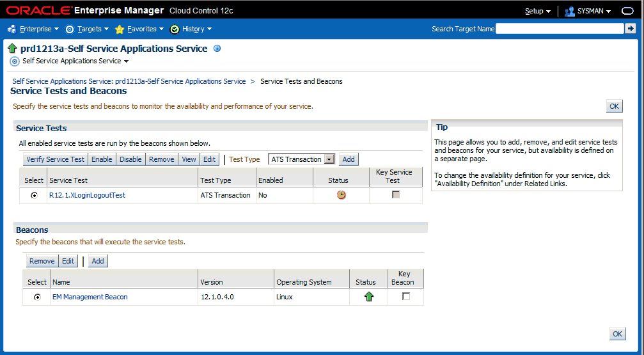Open the Targets menu
Viewport: 644px width, 355px height.
[93, 29]
